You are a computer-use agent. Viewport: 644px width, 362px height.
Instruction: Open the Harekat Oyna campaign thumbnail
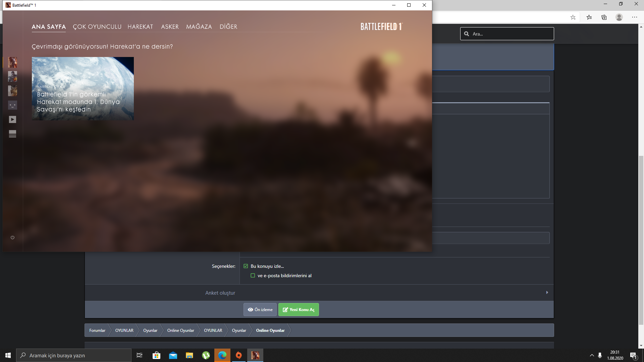click(x=83, y=88)
